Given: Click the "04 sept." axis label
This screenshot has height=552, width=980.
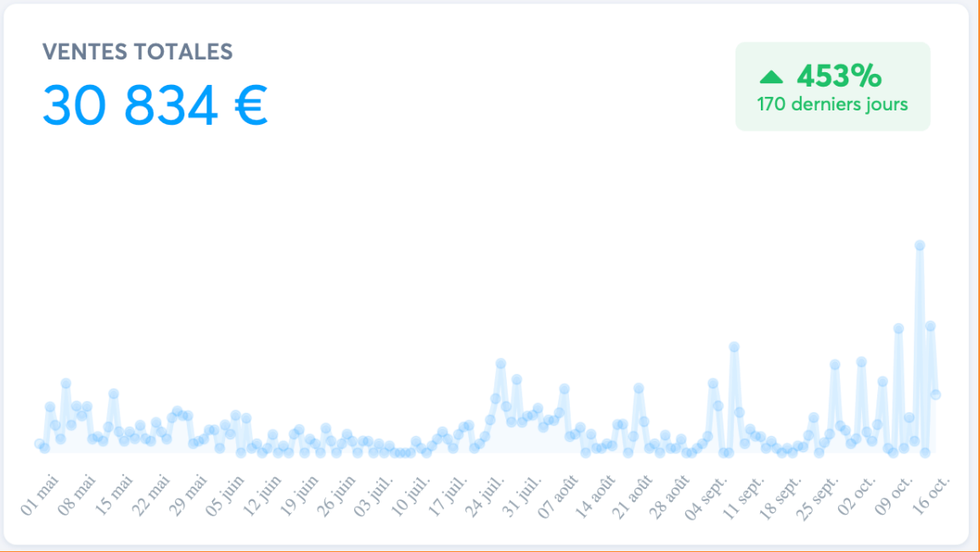Looking at the screenshot, I should [x=707, y=498].
